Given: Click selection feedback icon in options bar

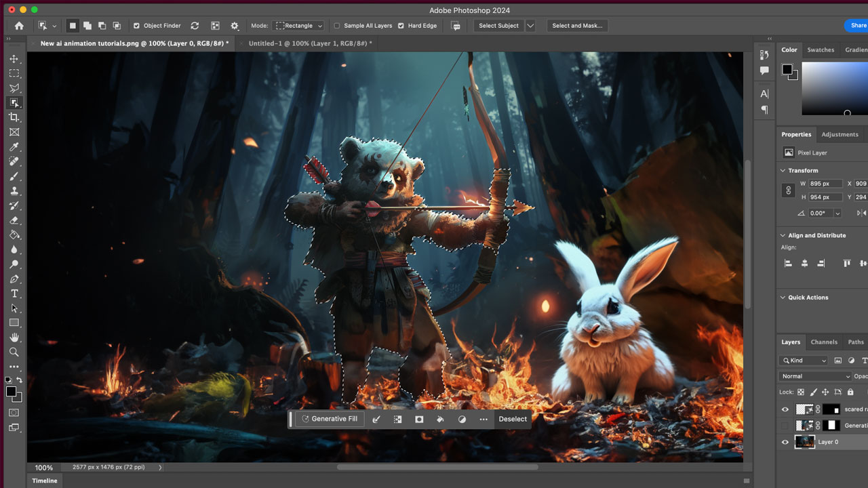Looking at the screenshot, I should [456, 26].
